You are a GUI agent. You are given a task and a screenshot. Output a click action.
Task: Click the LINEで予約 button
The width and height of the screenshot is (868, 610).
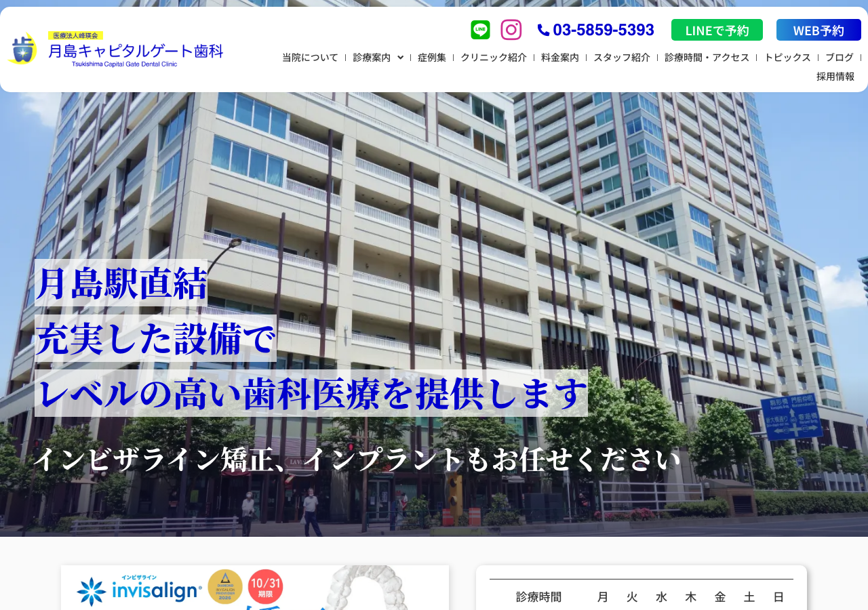(717, 30)
